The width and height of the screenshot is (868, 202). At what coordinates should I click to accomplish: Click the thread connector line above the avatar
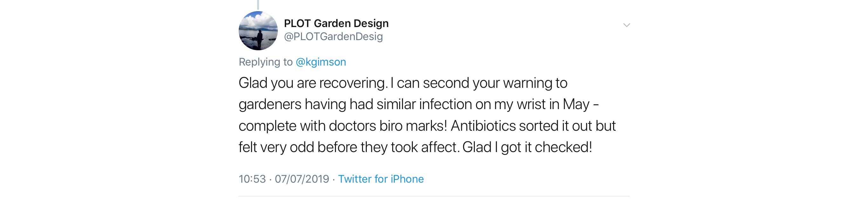coord(258,4)
